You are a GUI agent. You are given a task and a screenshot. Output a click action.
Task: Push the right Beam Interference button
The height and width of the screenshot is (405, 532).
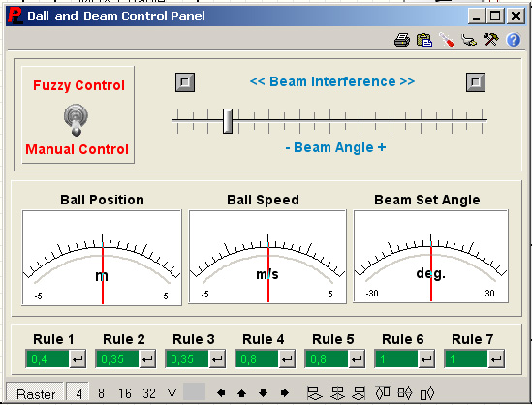pyautogui.click(x=476, y=82)
